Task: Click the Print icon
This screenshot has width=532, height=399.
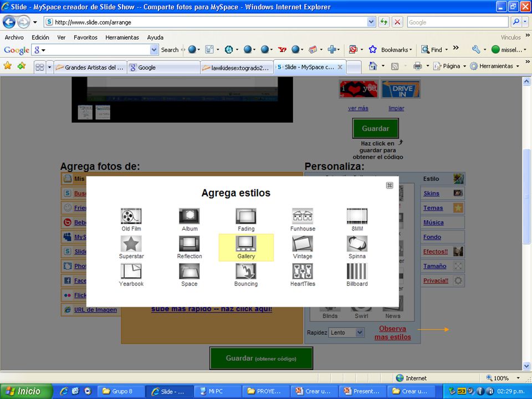Action: (418, 66)
